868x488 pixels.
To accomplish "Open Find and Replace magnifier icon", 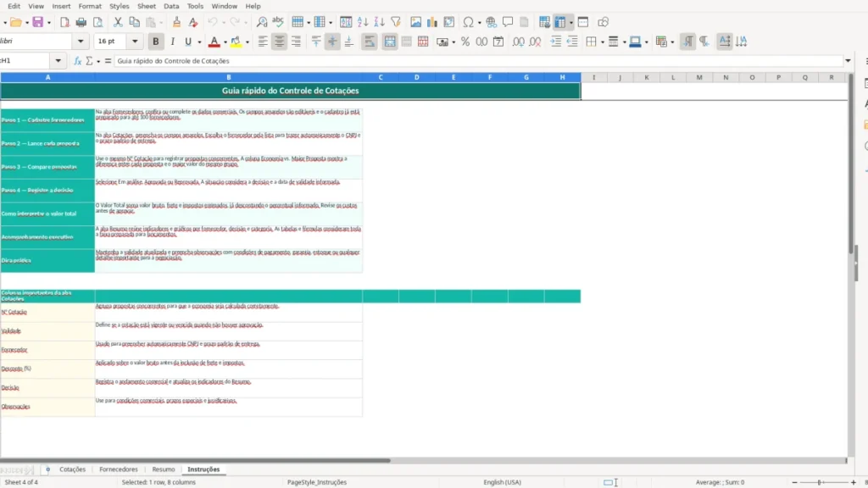I will coord(262,22).
